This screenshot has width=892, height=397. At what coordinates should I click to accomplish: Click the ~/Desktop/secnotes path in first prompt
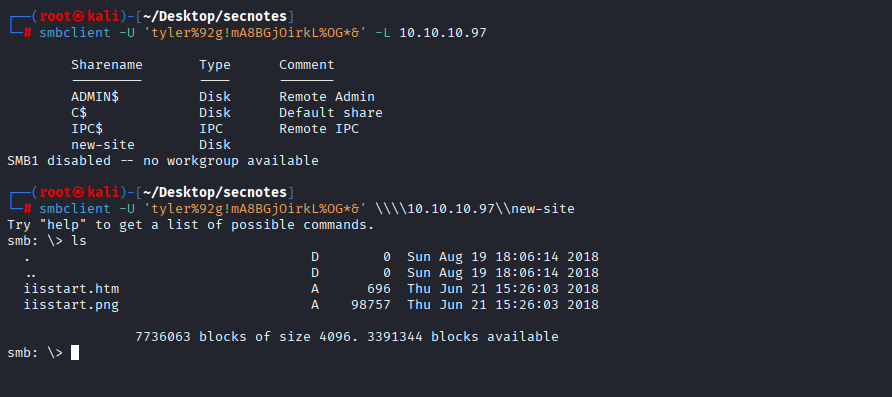(215, 16)
